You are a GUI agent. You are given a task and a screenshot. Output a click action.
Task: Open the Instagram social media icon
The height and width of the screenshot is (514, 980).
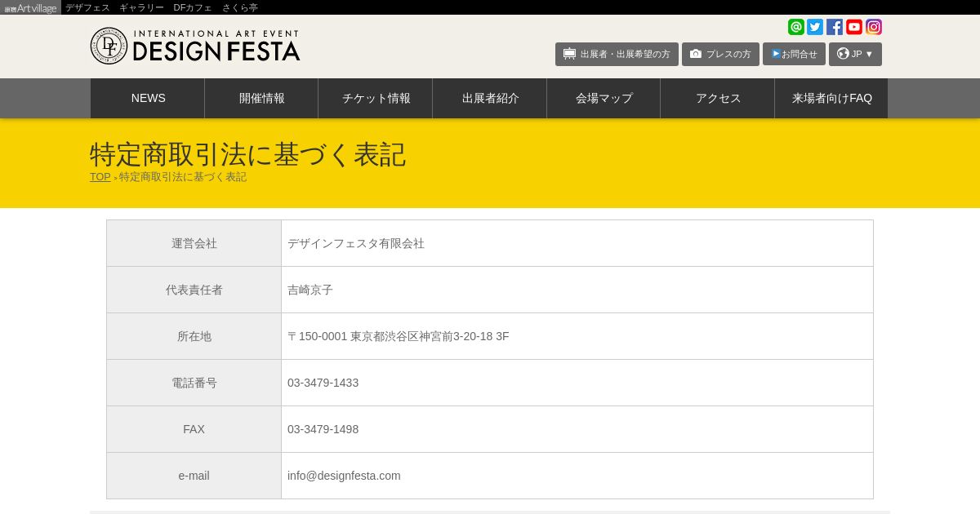tap(874, 27)
